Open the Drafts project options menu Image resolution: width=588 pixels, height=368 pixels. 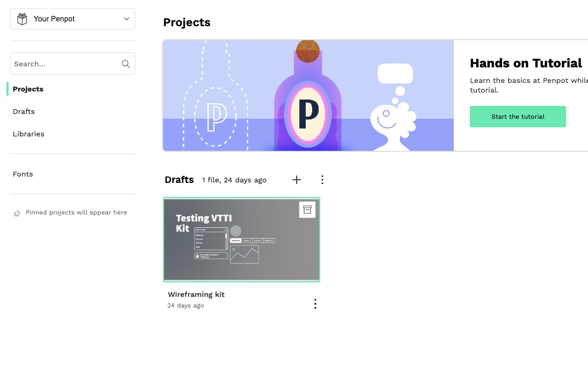coord(322,180)
